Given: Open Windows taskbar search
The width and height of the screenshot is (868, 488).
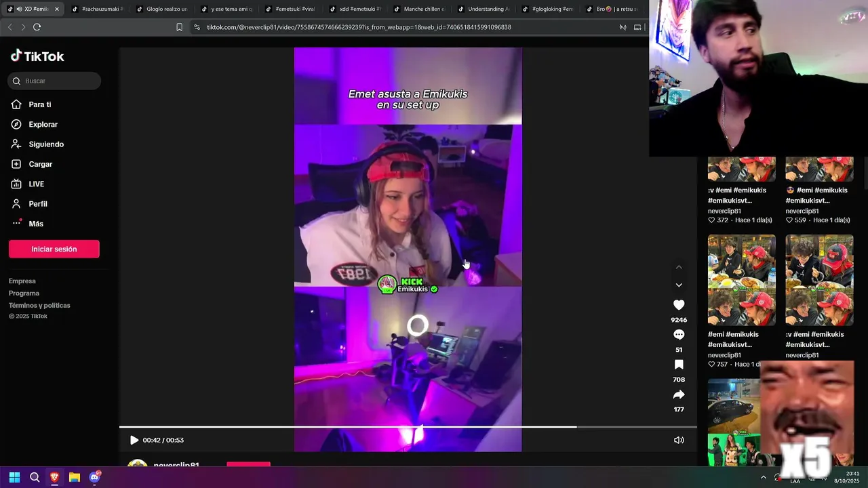Looking at the screenshot, I should pyautogui.click(x=35, y=477).
